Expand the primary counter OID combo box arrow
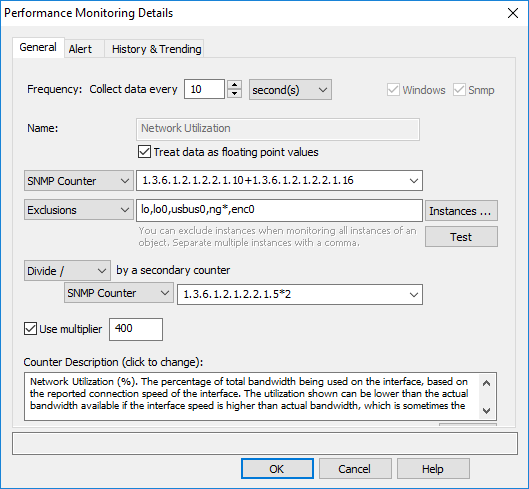 (x=414, y=181)
